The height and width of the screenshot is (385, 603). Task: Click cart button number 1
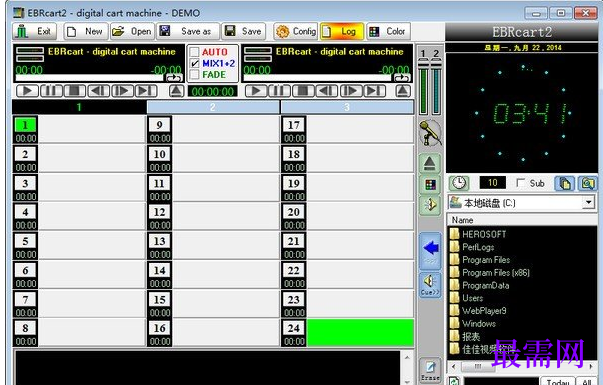pos(25,125)
